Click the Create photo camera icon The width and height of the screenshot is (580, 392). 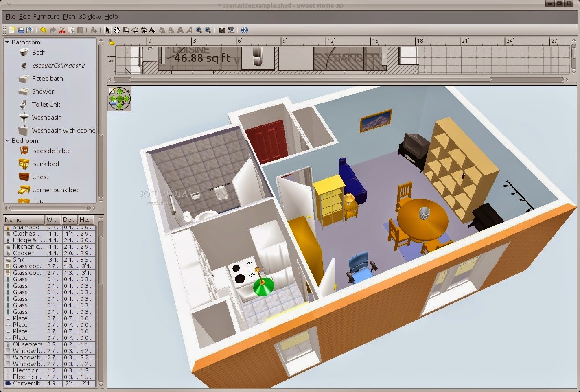pyautogui.click(x=222, y=30)
